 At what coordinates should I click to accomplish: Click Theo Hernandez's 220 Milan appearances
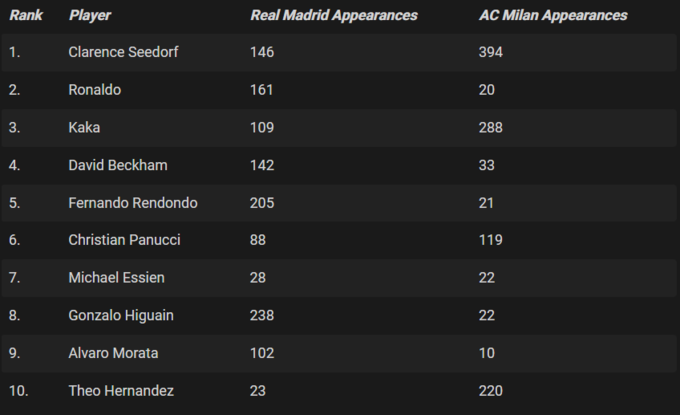click(491, 391)
